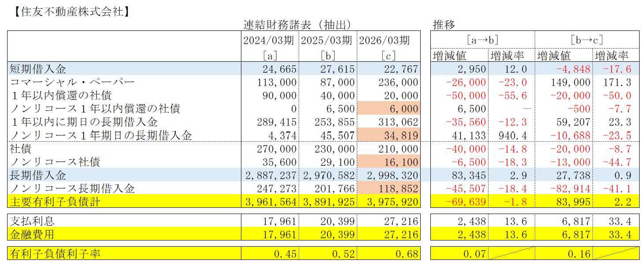This screenshot has height=263, width=644.
Task: Select the 推移 heading
Action: pyautogui.click(x=444, y=25)
